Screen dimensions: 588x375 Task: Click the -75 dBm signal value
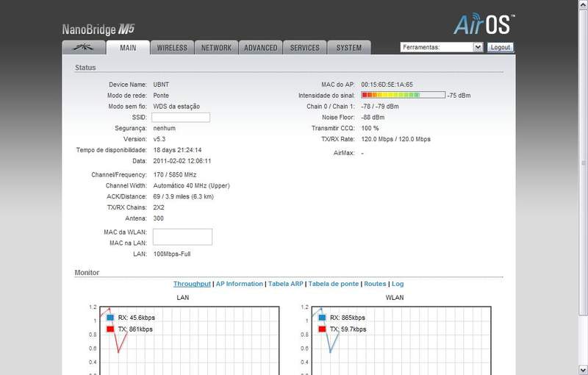(x=459, y=96)
